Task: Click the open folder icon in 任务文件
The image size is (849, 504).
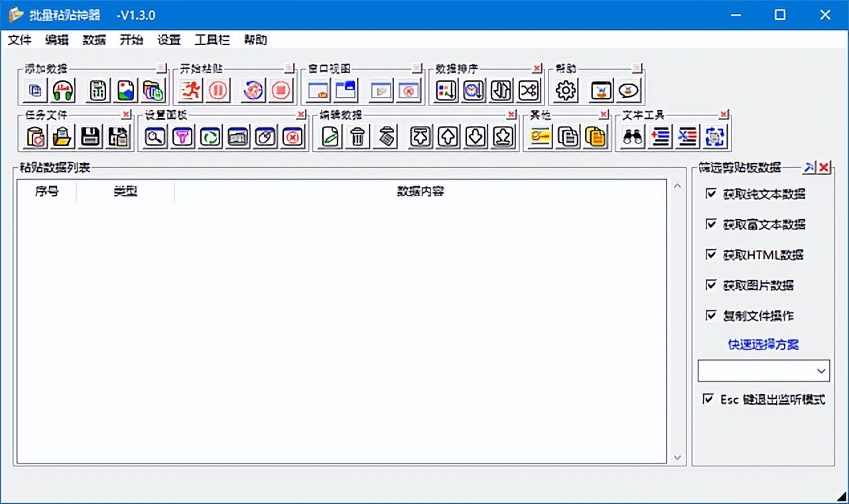Action: [62, 137]
